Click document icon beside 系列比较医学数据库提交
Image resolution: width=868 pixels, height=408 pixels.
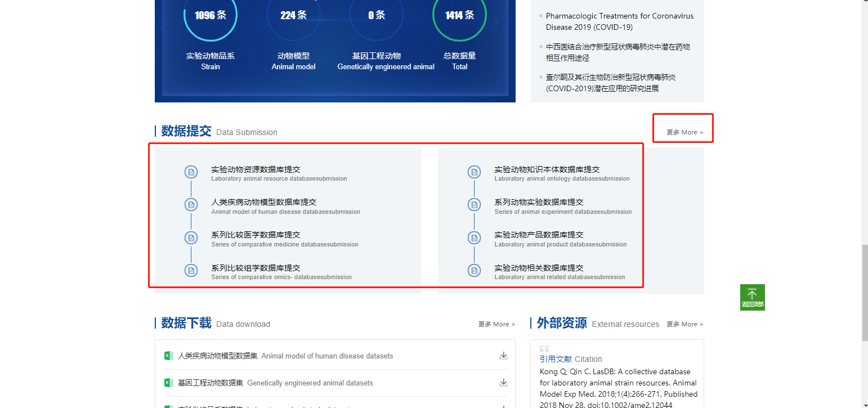click(x=191, y=237)
